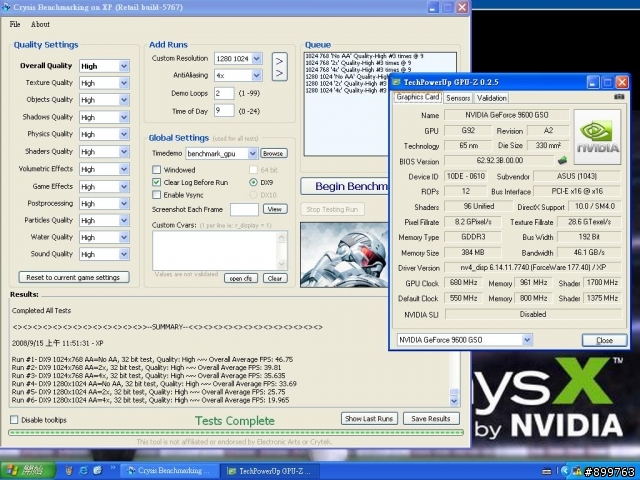Click the upper add-run arrow button
640x480 pixels.
pos(280,61)
